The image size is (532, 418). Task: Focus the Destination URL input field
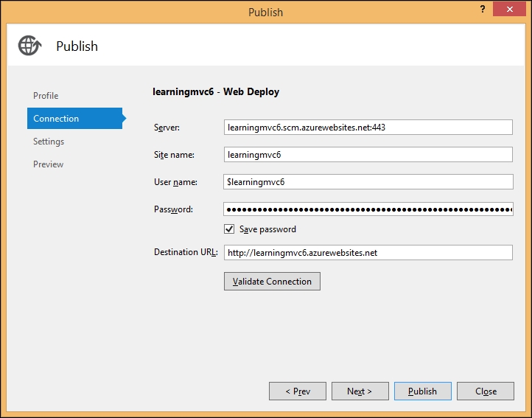click(368, 253)
